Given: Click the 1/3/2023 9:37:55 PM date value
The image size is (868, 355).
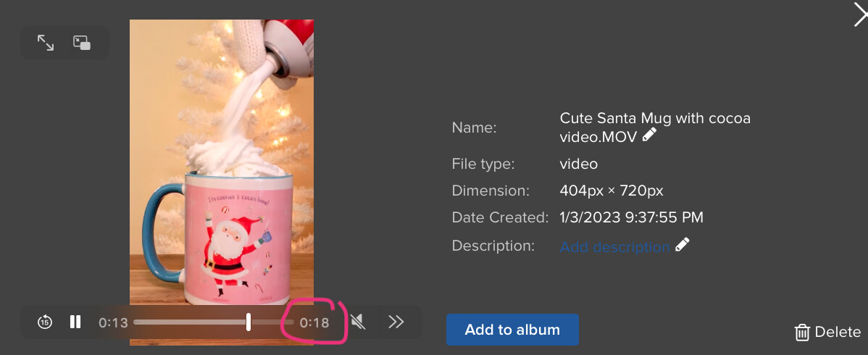Looking at the screenshot, I should click(632, 217).
